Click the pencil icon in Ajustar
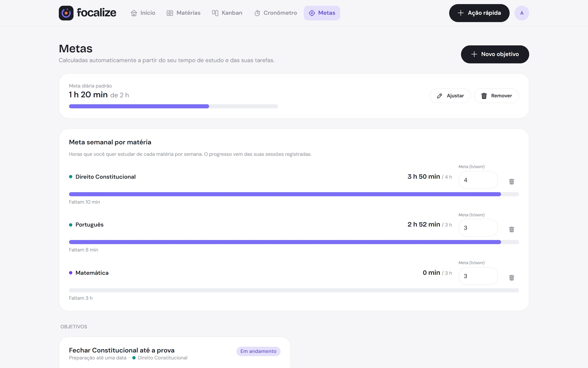Viewport: 588px width, 368px height. (x=440, y=96)
